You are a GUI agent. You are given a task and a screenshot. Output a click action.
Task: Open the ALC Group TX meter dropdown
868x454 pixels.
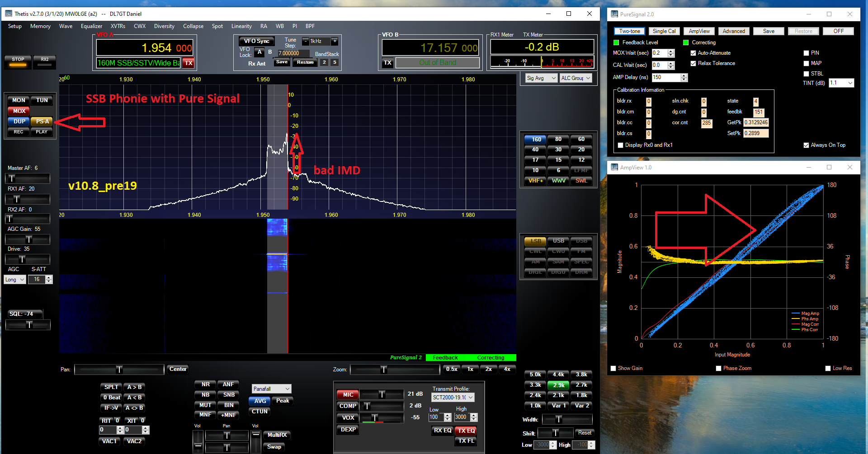coord(576,78)
